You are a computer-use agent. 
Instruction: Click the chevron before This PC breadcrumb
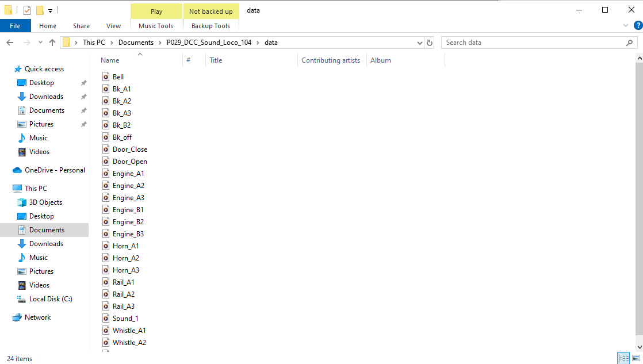point(76,43)
